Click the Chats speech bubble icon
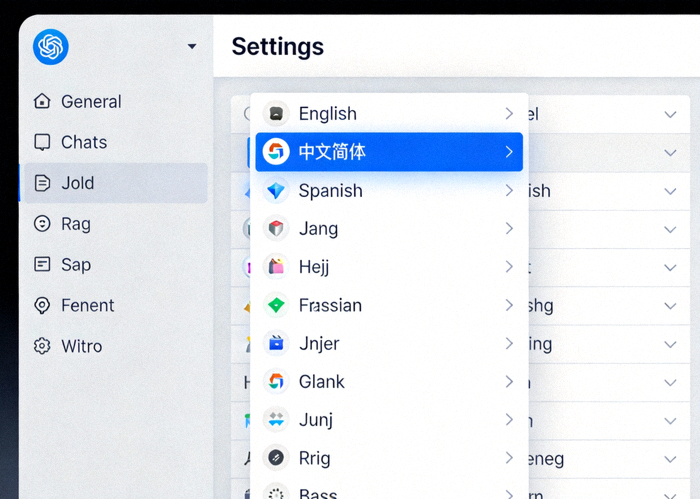700x499 pixels. (x=42, y=142)
